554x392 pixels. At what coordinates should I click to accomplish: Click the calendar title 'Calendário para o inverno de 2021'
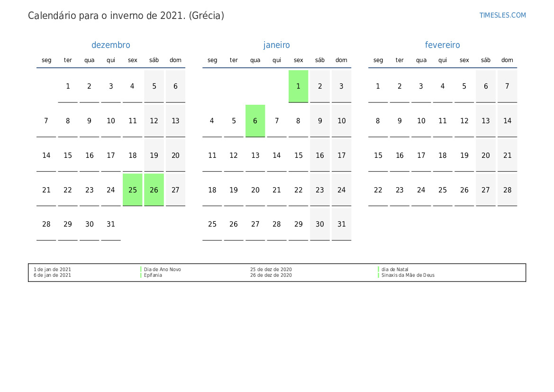[126, 16]
